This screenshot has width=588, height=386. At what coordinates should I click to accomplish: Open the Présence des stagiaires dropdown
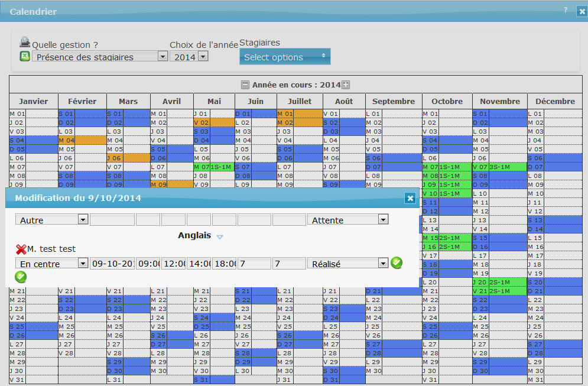tap(100, 56)
